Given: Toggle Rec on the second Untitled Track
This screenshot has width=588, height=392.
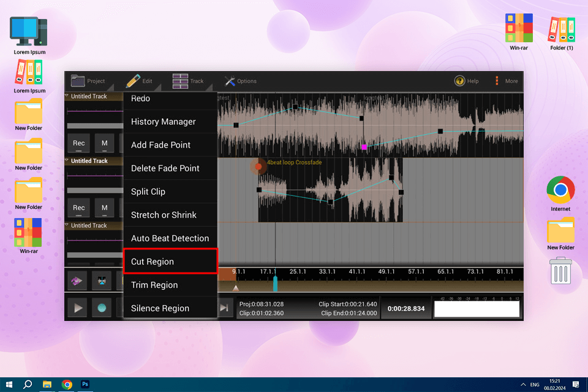Looking at the screenshot, I should tap(79, 208).
